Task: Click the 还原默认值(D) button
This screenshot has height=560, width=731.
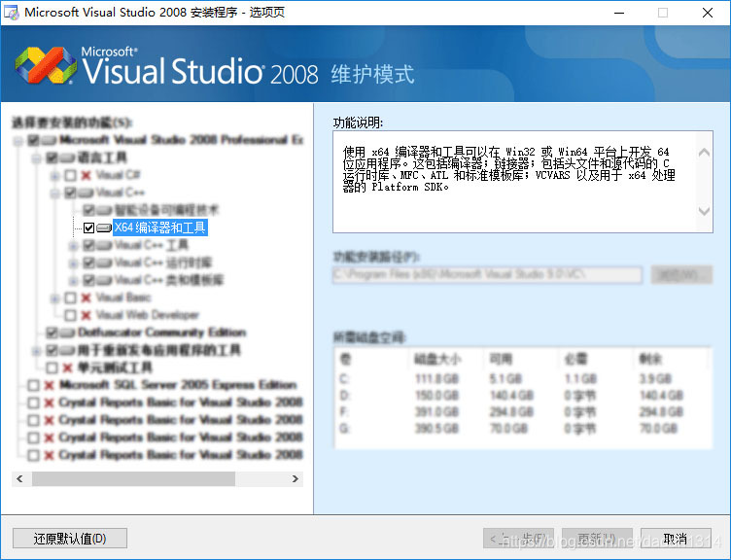Action: (70, 539)
